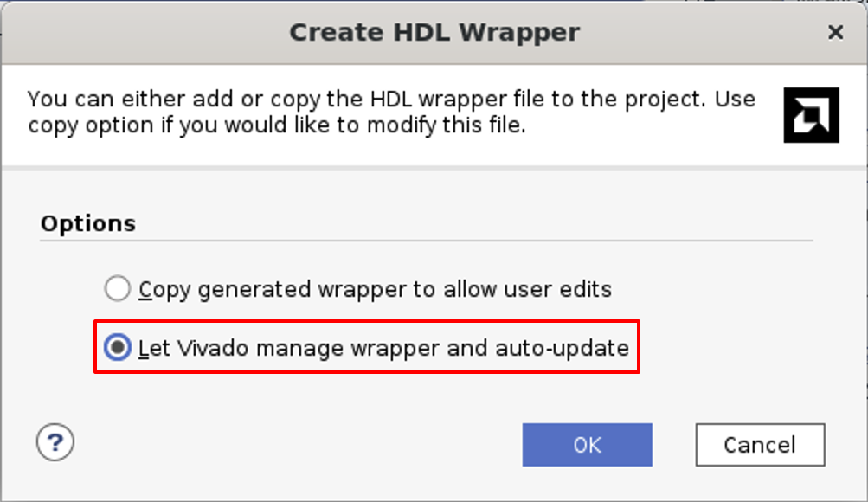Confirm wrapper creation with OK
This screenshot has width=868, height=502.
pyautogui.click(x=587, y=444)
